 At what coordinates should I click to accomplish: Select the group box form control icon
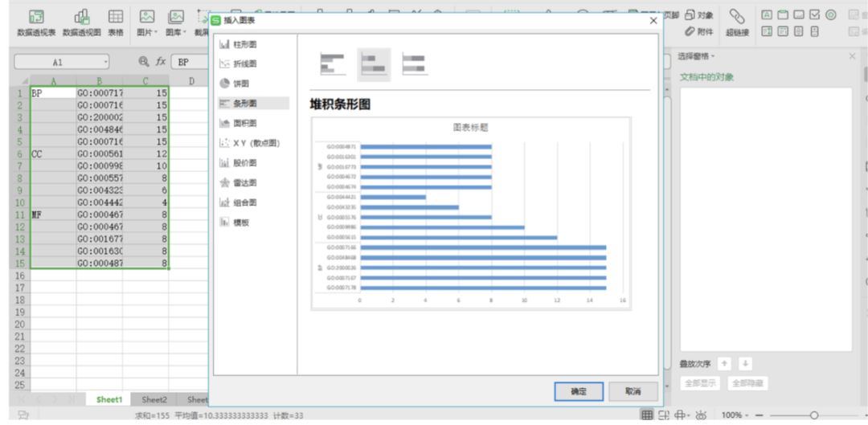click(783, 15)
